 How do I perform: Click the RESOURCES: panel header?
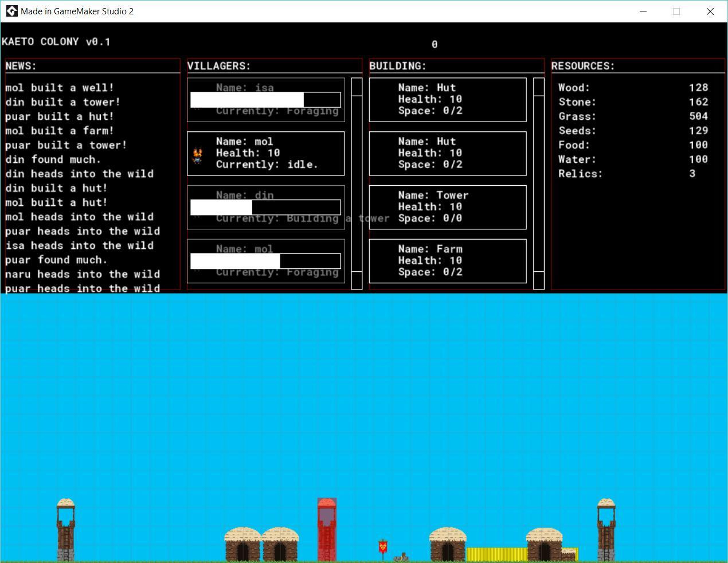(583, 66)
